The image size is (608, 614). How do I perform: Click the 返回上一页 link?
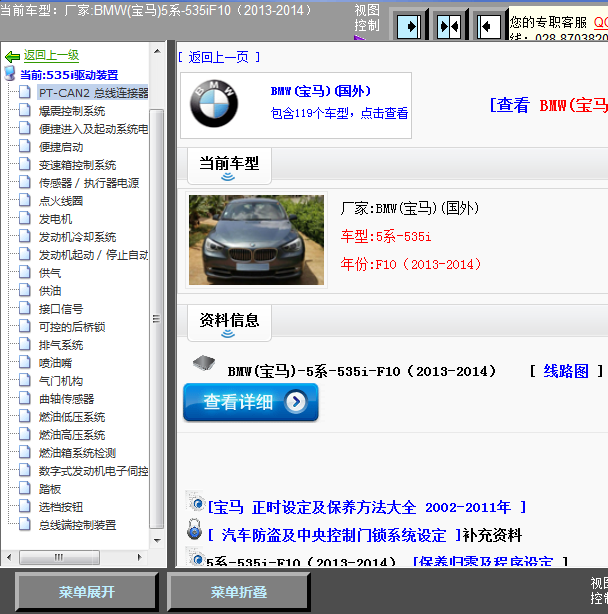click(x=219, y=58)
